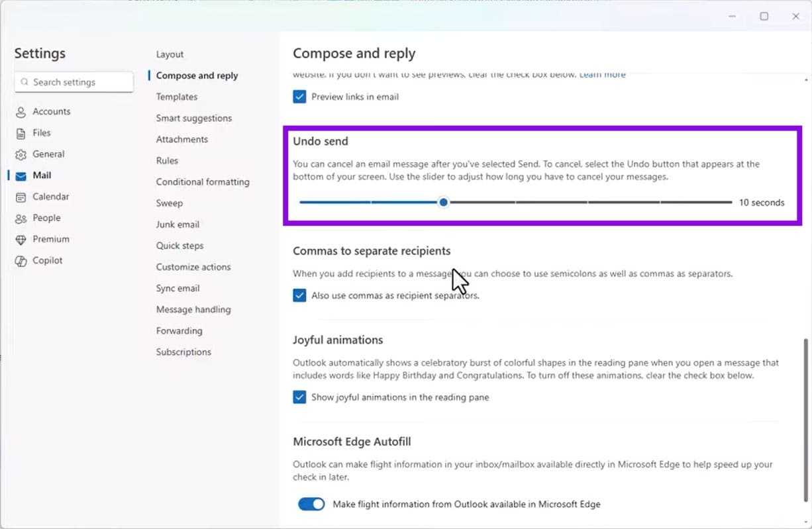Switch to Accounts settings category
The width and height of the screenshot is (812, 529).
52,112
